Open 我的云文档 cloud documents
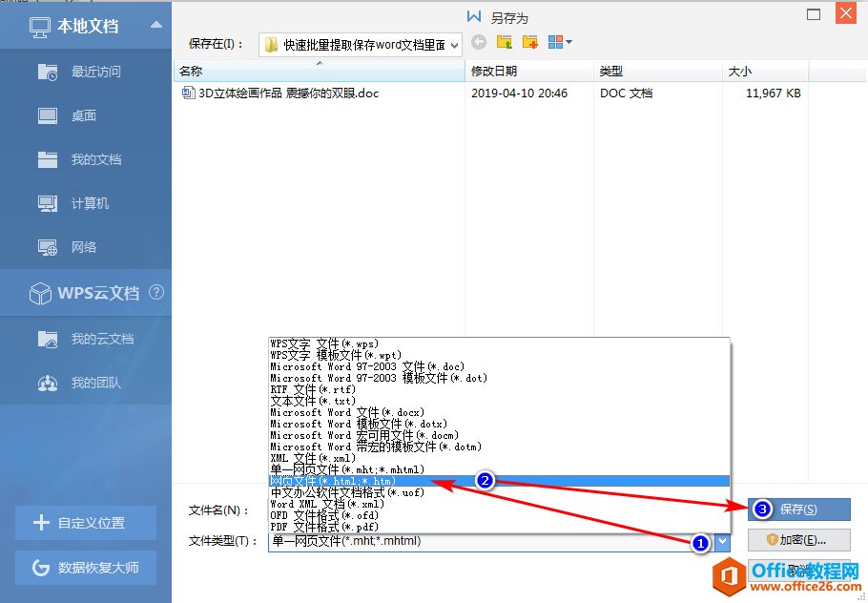This screenshot has width=868, height=603. pos(85,339)
